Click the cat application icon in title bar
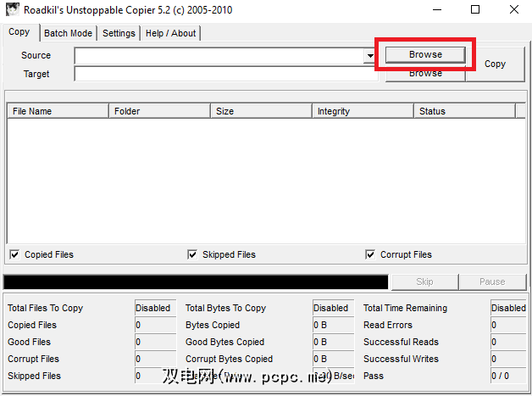The height and width of the screenshot is (396, 532). pos(12,9)
